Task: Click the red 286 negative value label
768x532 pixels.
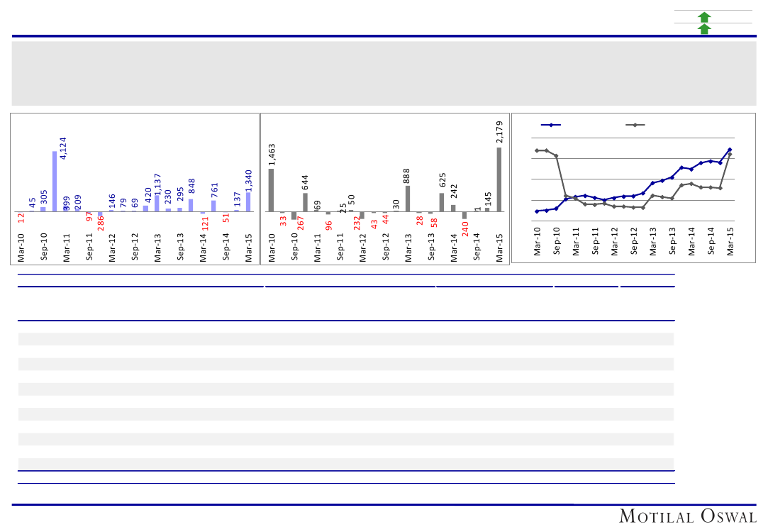Action: 101,223
